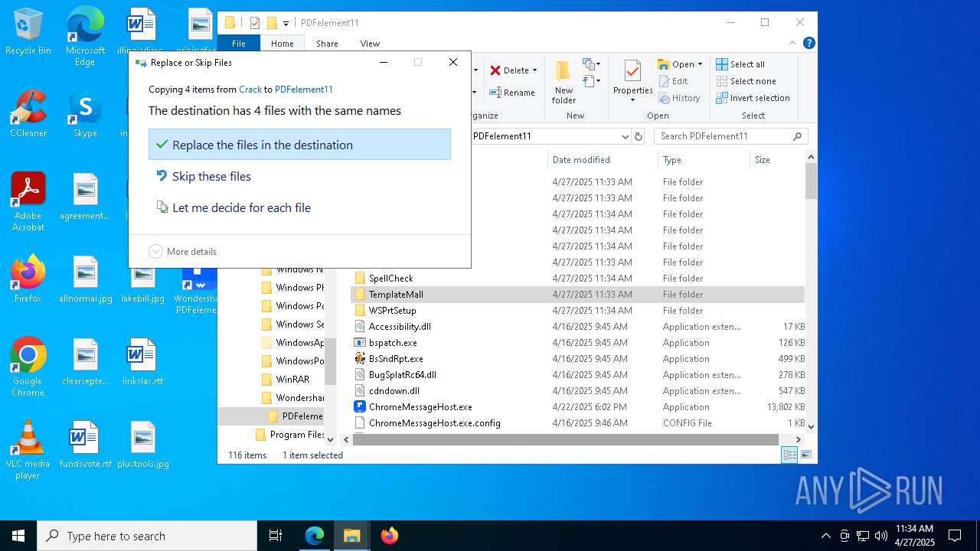The width and height of the screenshot is (980, 551).
Task: Select the SpellCheck folder
Action: (390, 279)
